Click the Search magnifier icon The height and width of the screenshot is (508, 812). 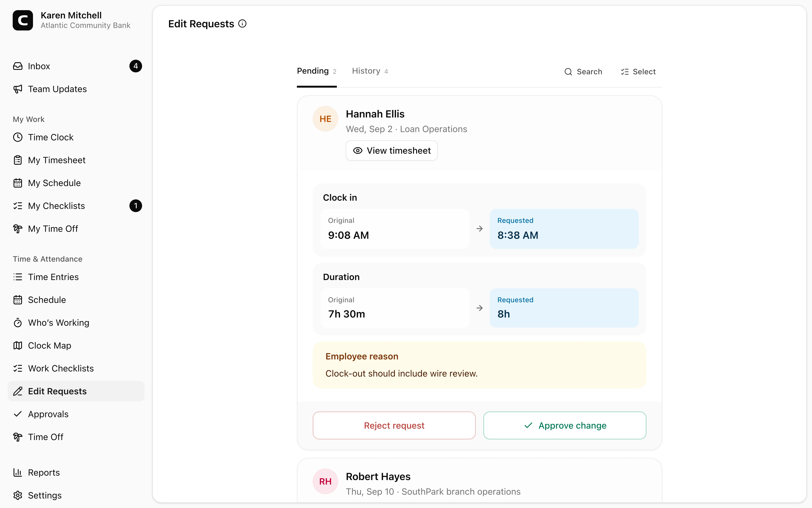point(568,72)
